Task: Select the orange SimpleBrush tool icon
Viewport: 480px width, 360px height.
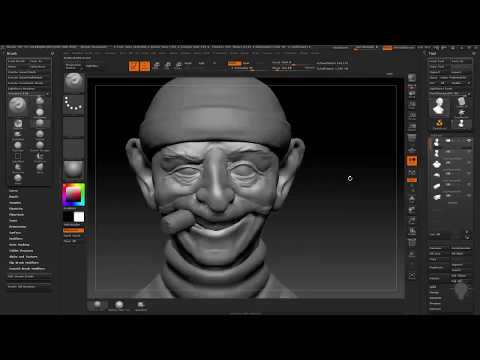Action: click(439, 124)
